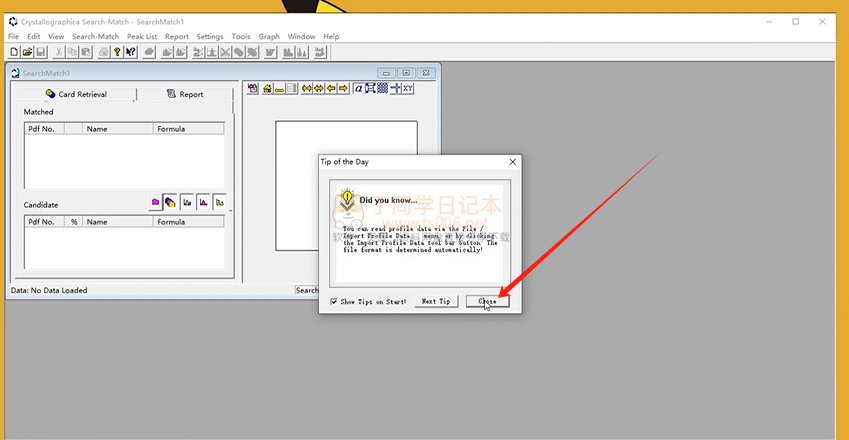The width and height of the screenshot is (849, 440).
Task: Click the yellow peak pattern icon above Candidate list
Action: [219, 202]
